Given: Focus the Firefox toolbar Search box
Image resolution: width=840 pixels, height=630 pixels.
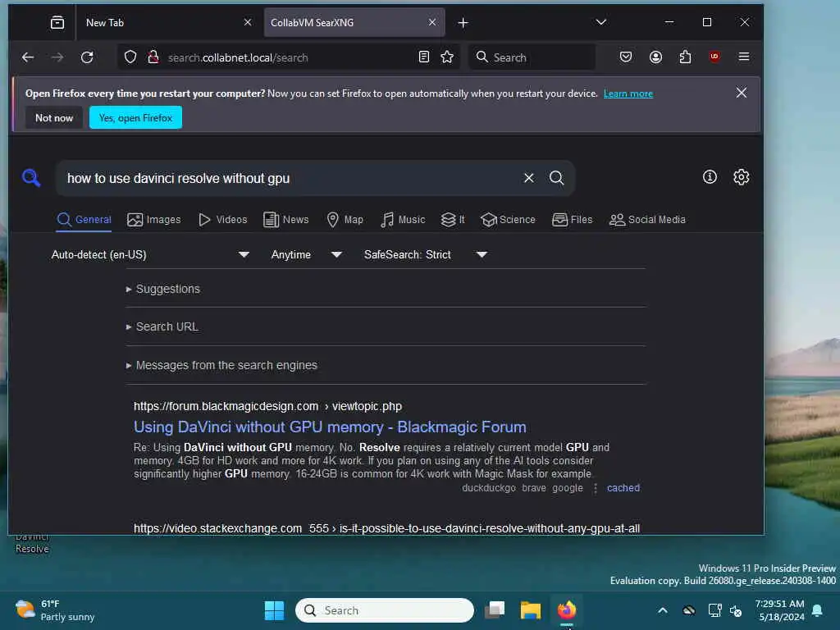Looking at the screenshot, I should click(x=532, y=57).
